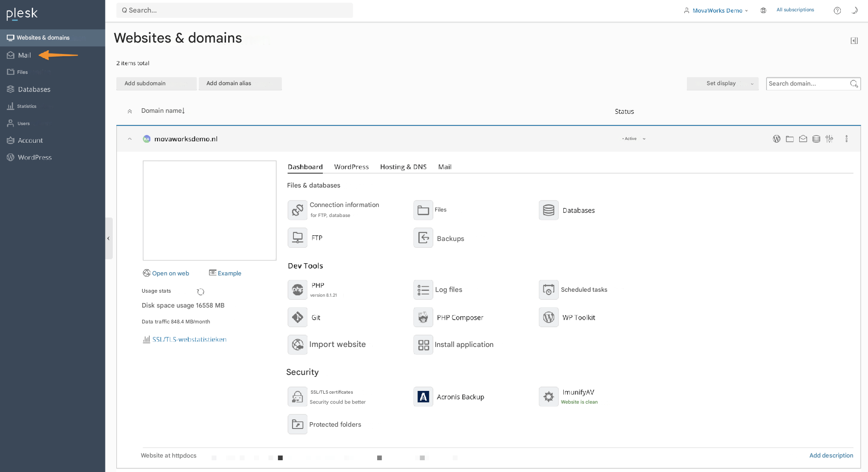Viewport: 868px width, 472px height.
Task: Click the Import website icon
Action: (x=297, y=345)
